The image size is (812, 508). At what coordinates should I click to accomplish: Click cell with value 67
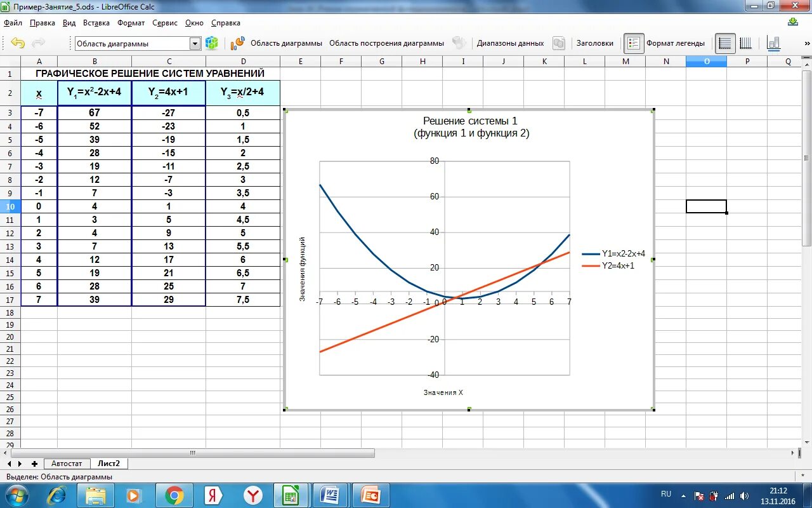(95, 112)
